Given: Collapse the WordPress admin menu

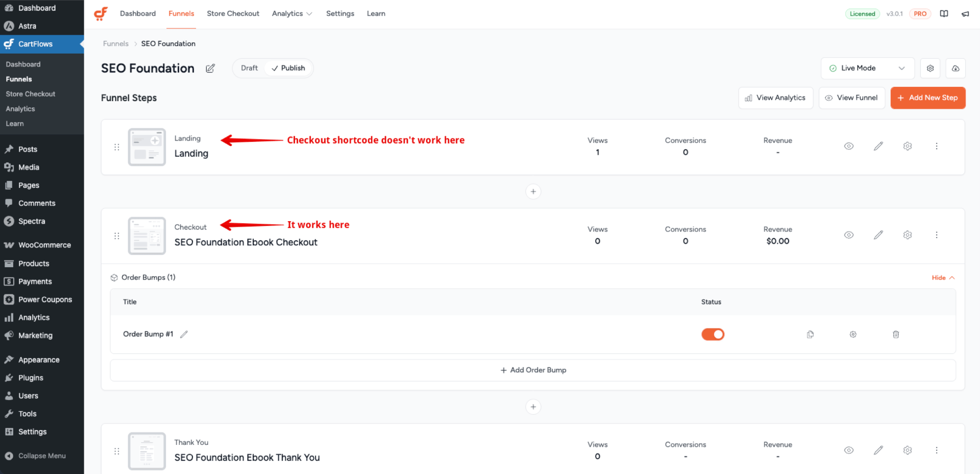Looking at the screenshot, I should click(42, 456).
